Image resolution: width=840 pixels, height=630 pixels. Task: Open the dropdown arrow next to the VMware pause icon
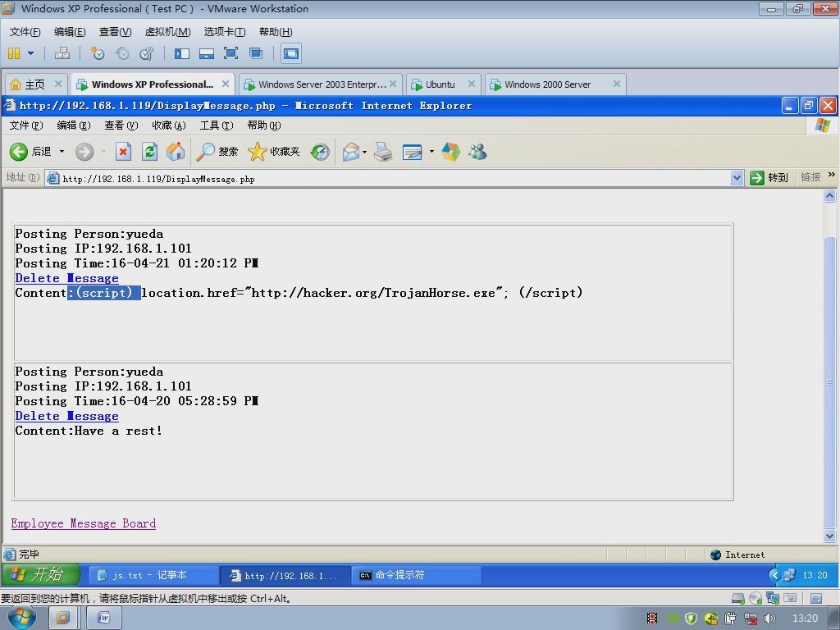pyautogui.click(x=30, y=53)
